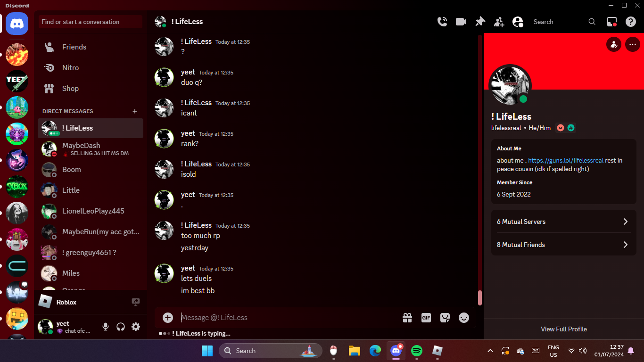Image resolution: width=644 pixels, height=362 pixels.
Task: Open the emoji picker
Action: click(x=464, y=318)
